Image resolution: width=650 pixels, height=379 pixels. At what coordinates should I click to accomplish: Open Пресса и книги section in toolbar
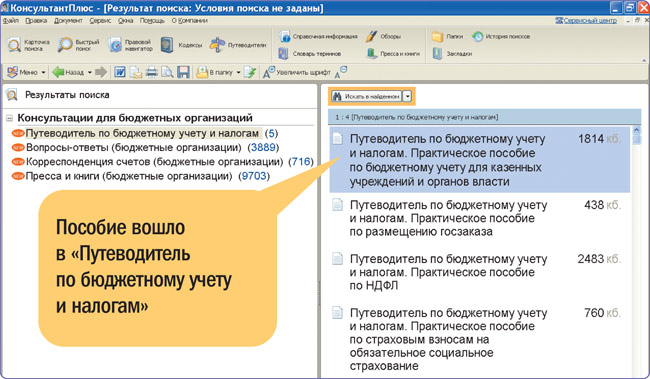393,53
